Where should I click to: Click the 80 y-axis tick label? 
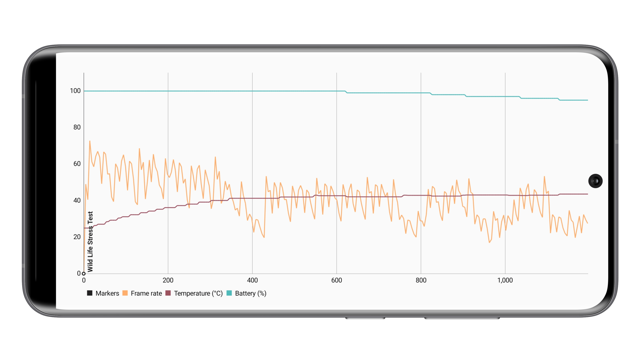[x=77, y=127]
